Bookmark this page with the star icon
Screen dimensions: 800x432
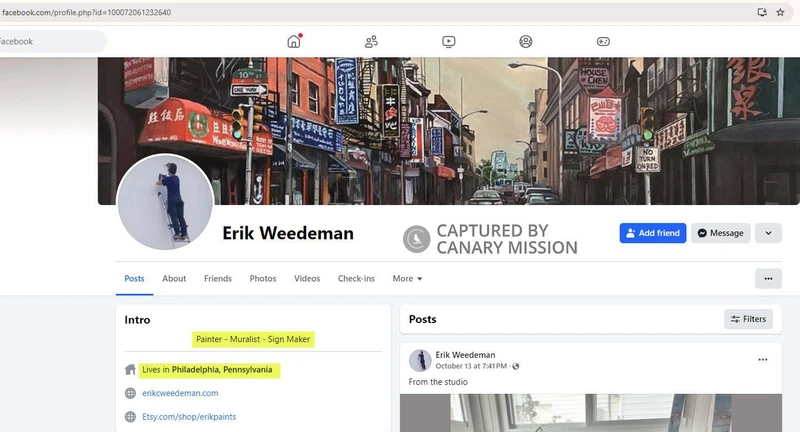pos(780,12)
